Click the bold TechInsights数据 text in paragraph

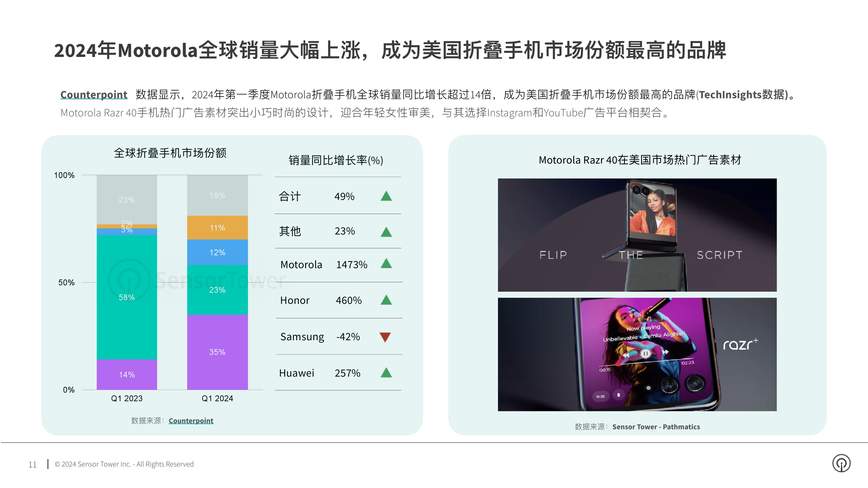coord(743,95)
